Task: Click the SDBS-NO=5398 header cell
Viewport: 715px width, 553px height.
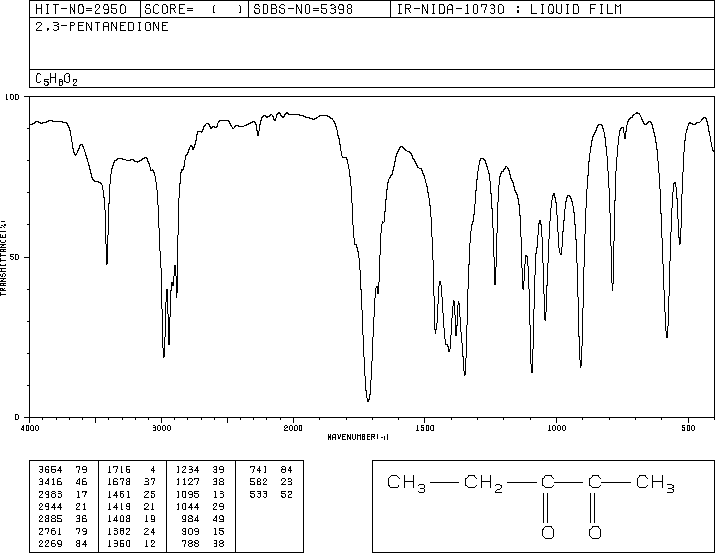Action: pyautogui.click(x=303, y=9)
